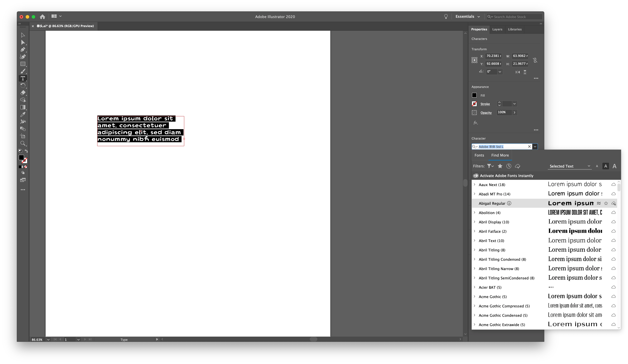Click the Home icon
This screenshot has width=628, height=364.
point(43,17)
